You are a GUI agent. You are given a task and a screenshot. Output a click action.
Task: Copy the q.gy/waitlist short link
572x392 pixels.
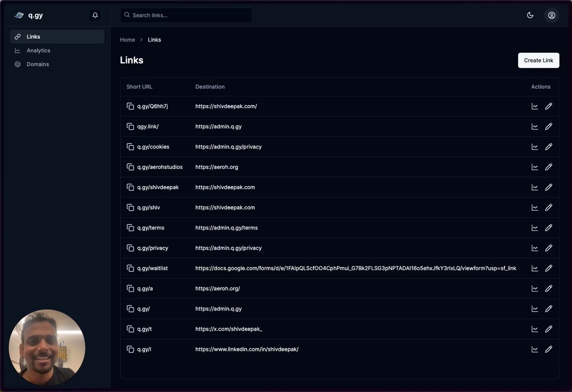[130, 268]
